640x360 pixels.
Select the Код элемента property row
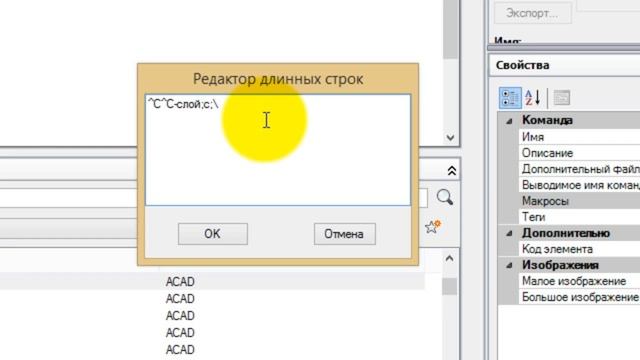tap(580, 249)
